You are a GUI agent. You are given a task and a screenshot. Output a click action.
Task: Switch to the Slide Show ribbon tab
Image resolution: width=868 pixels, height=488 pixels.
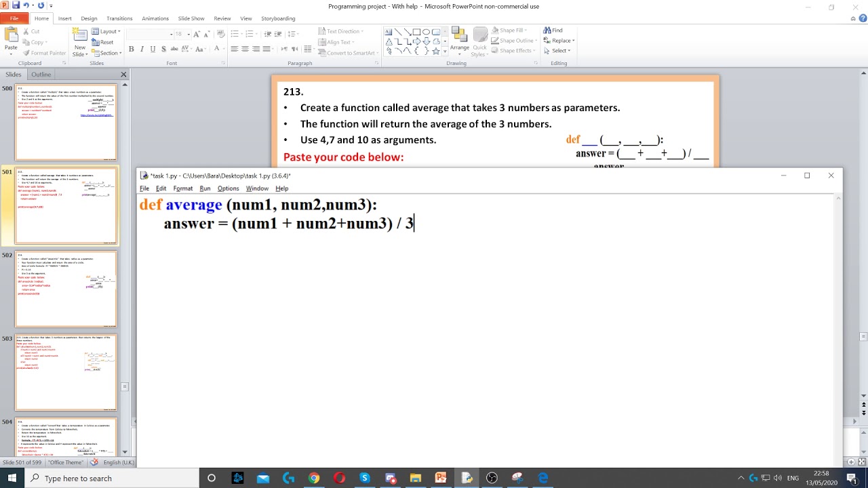coord(191,18)
